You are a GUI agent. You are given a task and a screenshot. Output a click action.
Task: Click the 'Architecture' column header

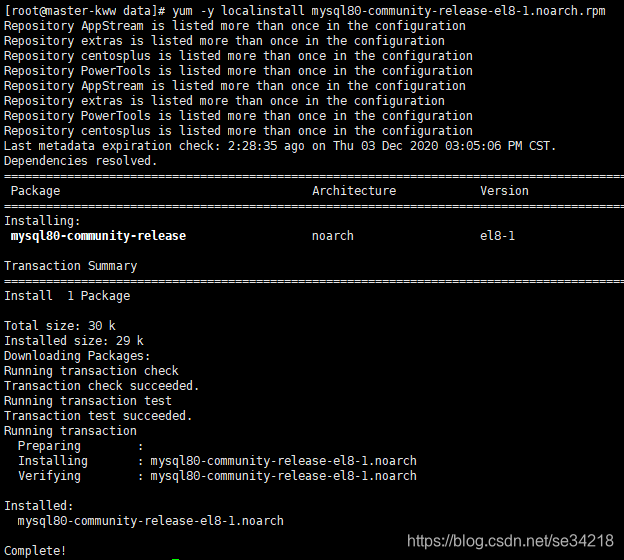click(354, 191)
